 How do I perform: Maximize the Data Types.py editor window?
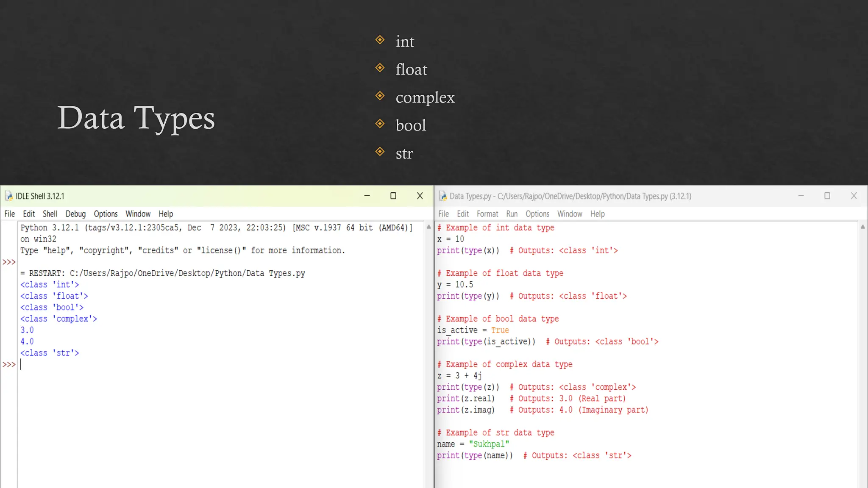827,196
